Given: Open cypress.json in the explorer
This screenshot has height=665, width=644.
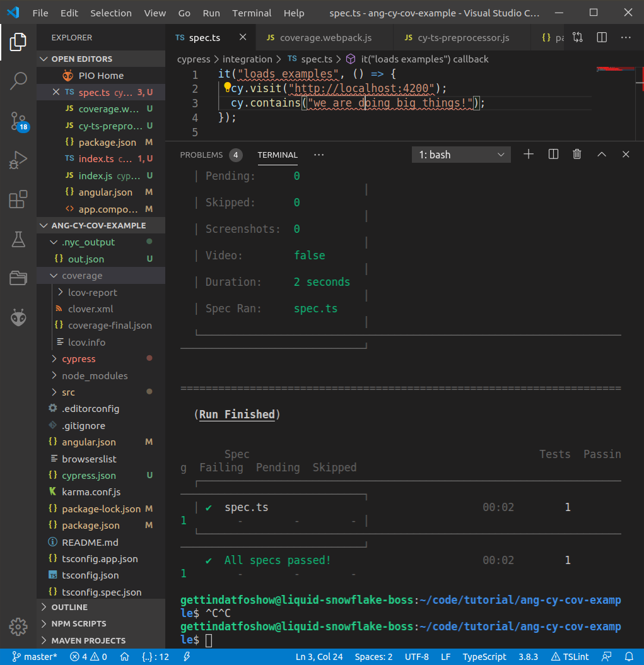Looking at the screenshot, I should tap(88, 475).
